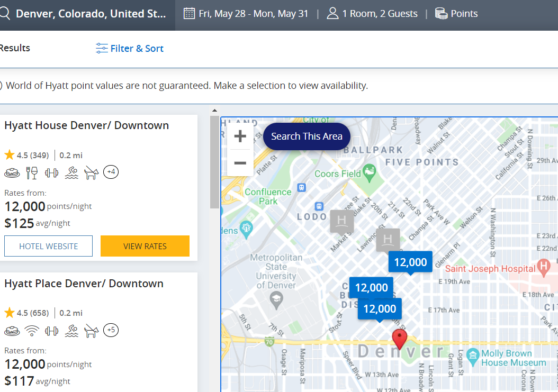This screenshot has width=558, height=392.
Task: Open the Points rate option
Action: point(464,14)
